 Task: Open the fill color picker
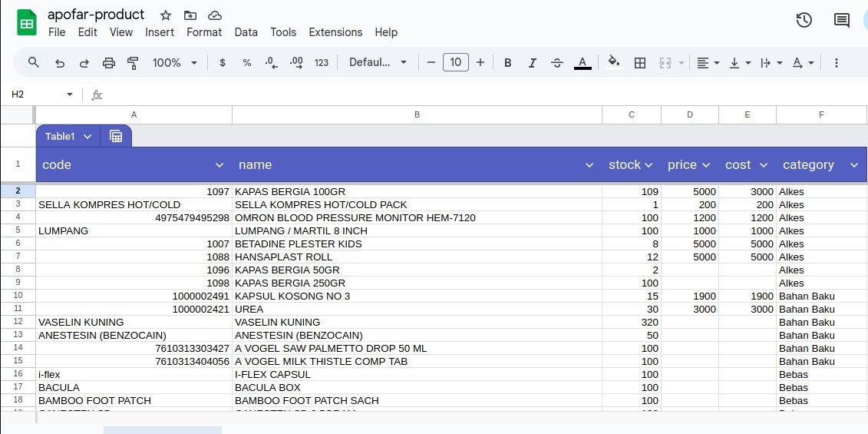(x=613, y=63)
